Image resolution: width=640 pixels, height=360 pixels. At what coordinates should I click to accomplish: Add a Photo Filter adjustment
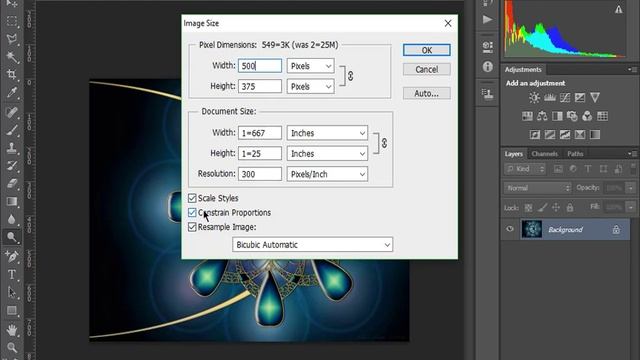tap(572, 116)
